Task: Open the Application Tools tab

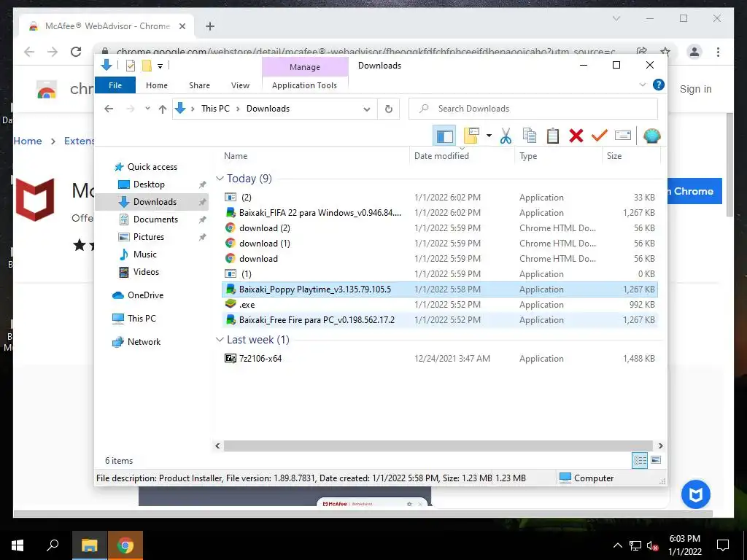Action: tap(304, 85)
